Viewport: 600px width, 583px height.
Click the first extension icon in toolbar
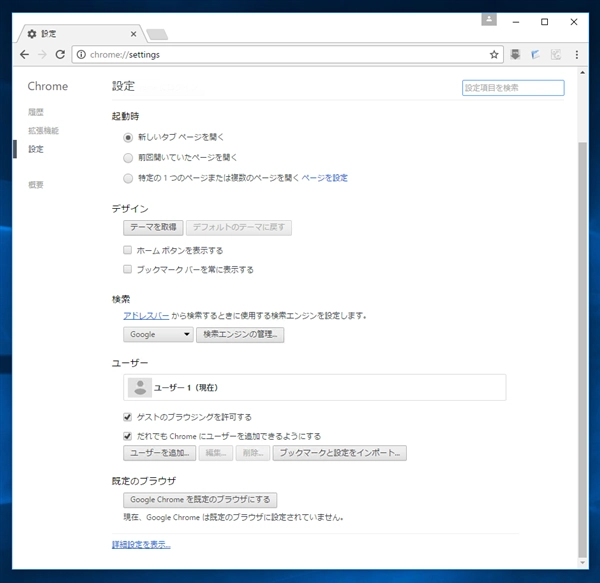coord(515,55)
